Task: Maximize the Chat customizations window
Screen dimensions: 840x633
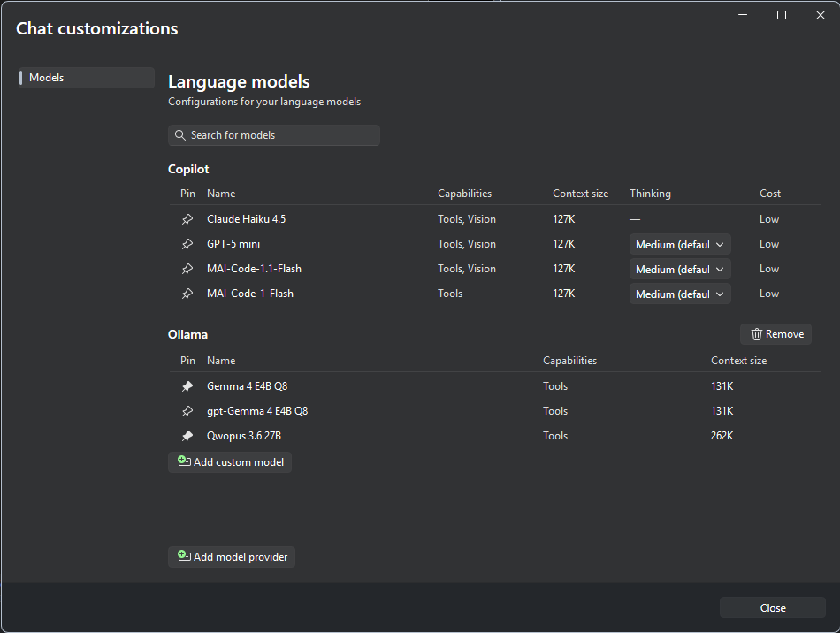Action: (781, 15)
